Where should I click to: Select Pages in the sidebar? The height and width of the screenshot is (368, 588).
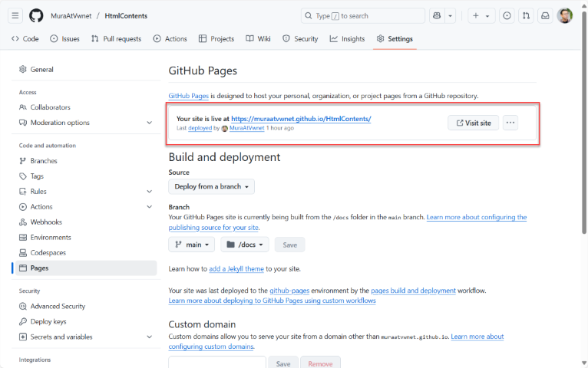pyautogui.click(x=86, y=268)
